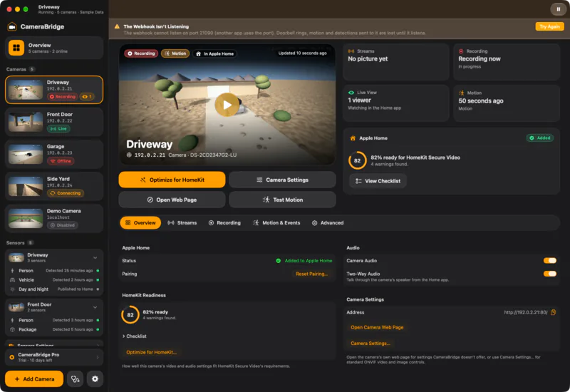Click the Disabled badge on Demo Camera
Viewport: 570px width, 392px height.
(x=63, y=225)
